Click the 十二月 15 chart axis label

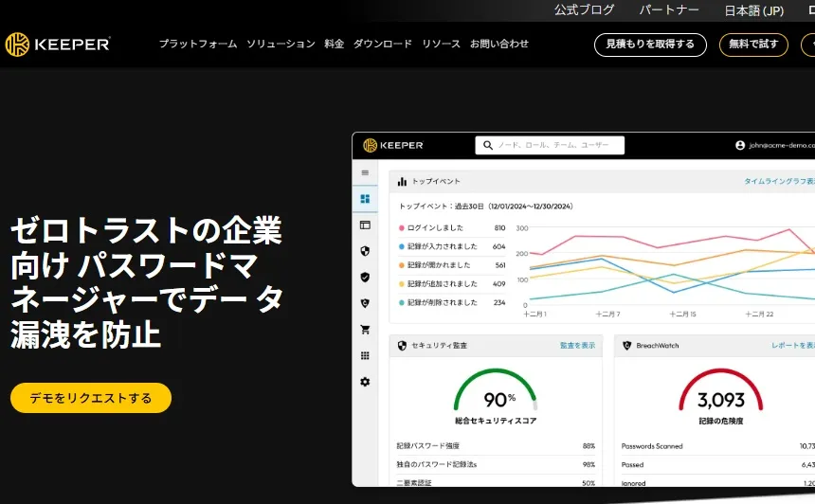(x=682, y=315)
